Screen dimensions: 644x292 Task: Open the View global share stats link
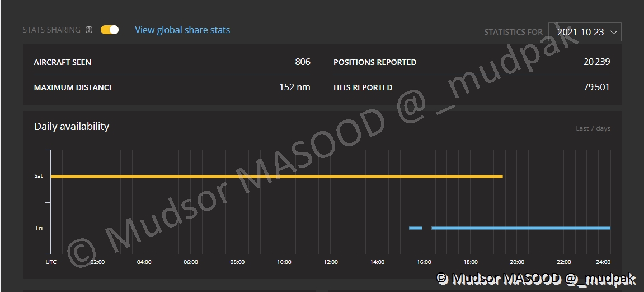tap(182, 30)
